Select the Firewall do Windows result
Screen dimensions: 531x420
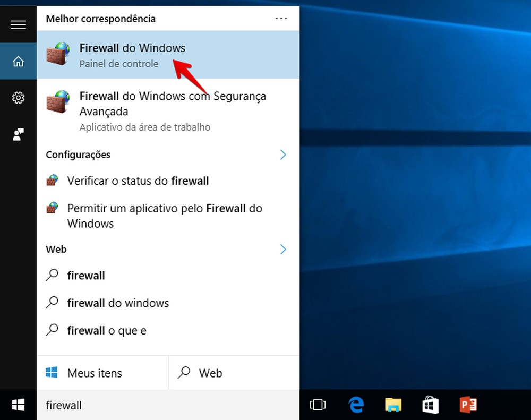pyautogui.click(x=132, y=48)
